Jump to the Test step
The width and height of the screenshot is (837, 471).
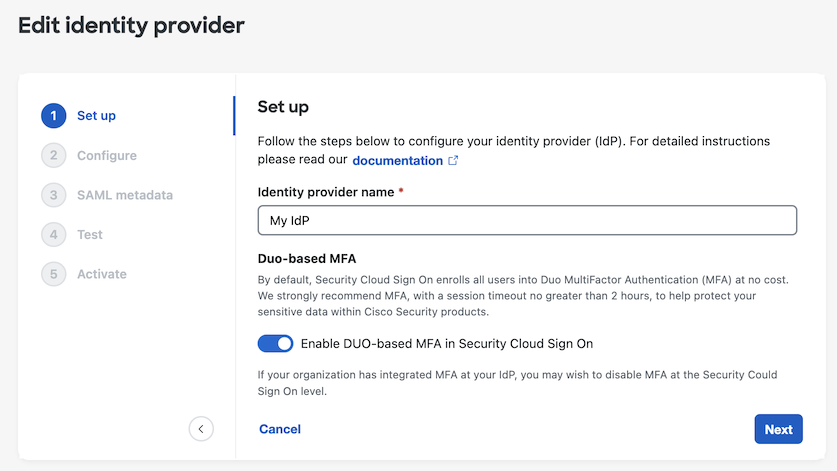point(90,234)
